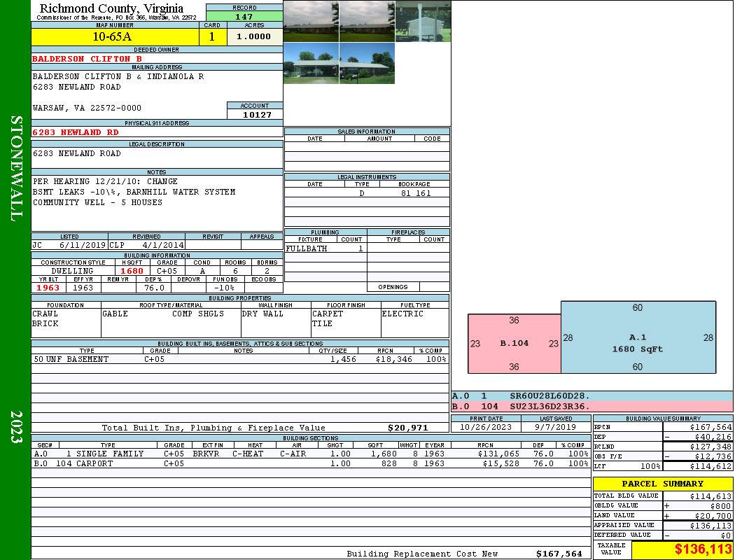
Task: Click roof type GABLE
Action: coord(115,314)
